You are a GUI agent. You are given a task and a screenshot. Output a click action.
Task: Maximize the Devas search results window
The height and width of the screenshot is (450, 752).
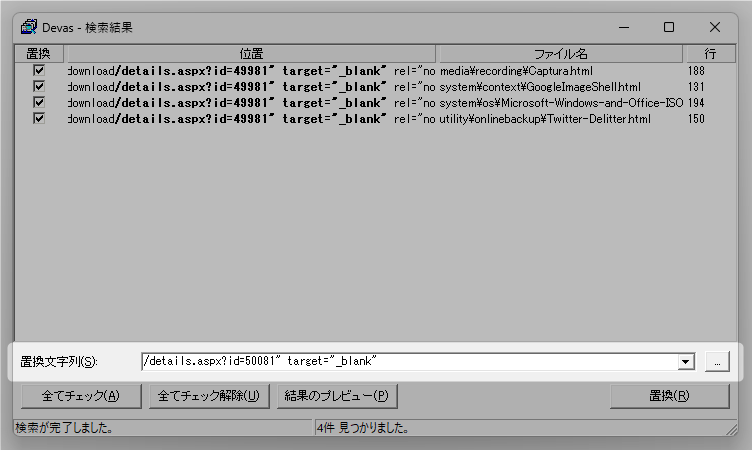tap(669, 27)
